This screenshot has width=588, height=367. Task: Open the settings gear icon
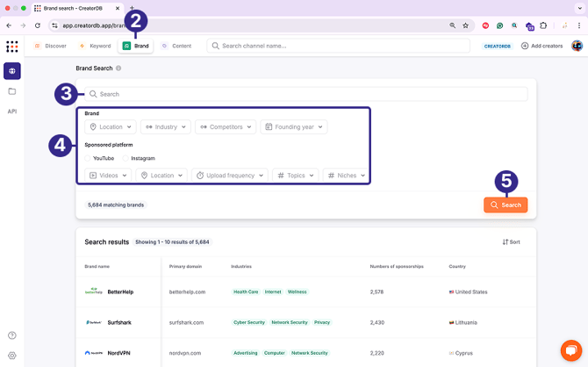12,356
